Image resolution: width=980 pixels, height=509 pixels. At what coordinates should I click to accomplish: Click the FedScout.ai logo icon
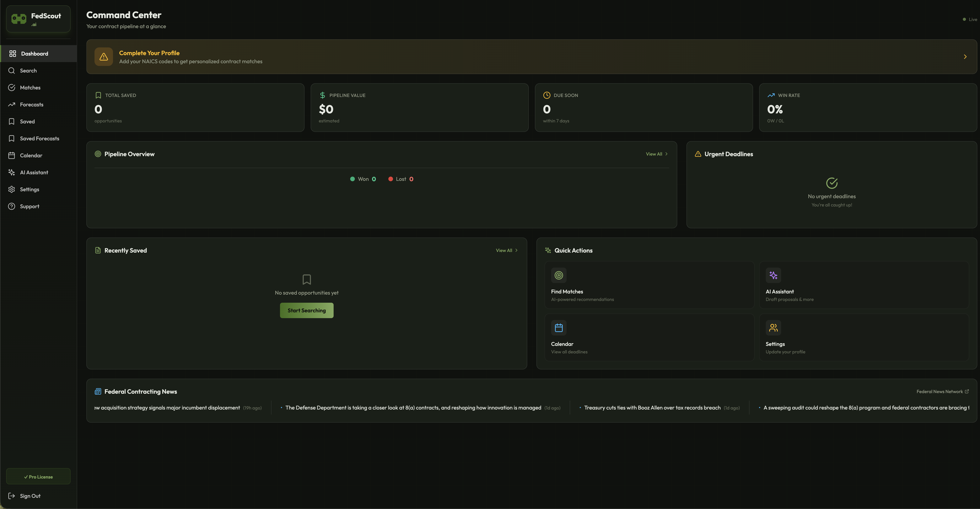[x=19, y=19]
